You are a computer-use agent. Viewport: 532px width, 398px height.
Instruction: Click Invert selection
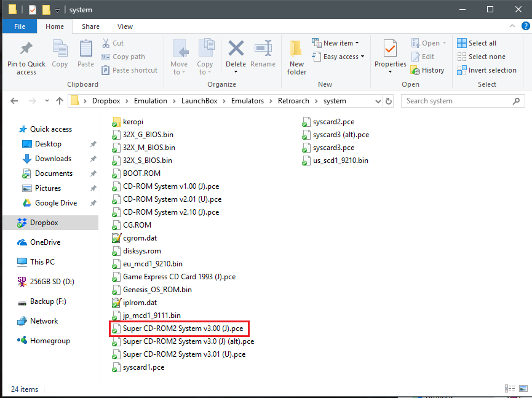coord(486,70)
